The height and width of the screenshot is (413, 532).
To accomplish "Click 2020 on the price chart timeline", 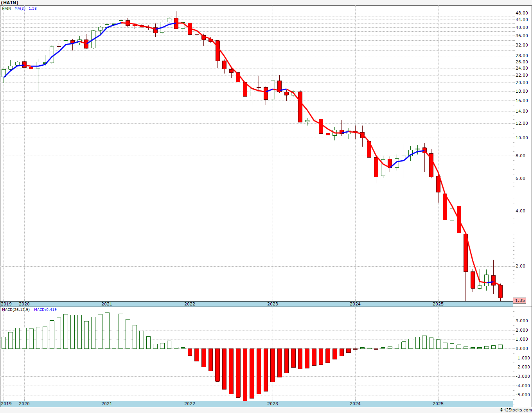I will (24, 304).
